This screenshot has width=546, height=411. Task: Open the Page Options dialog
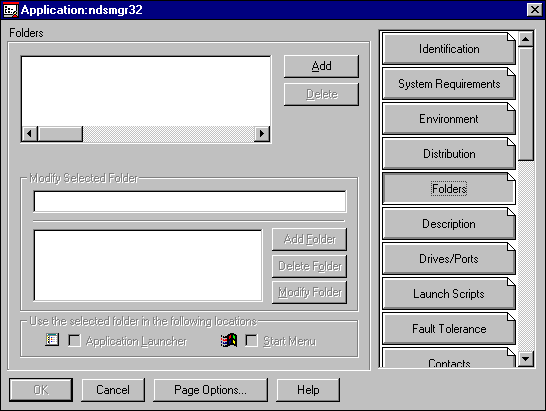tap(210, 390)
